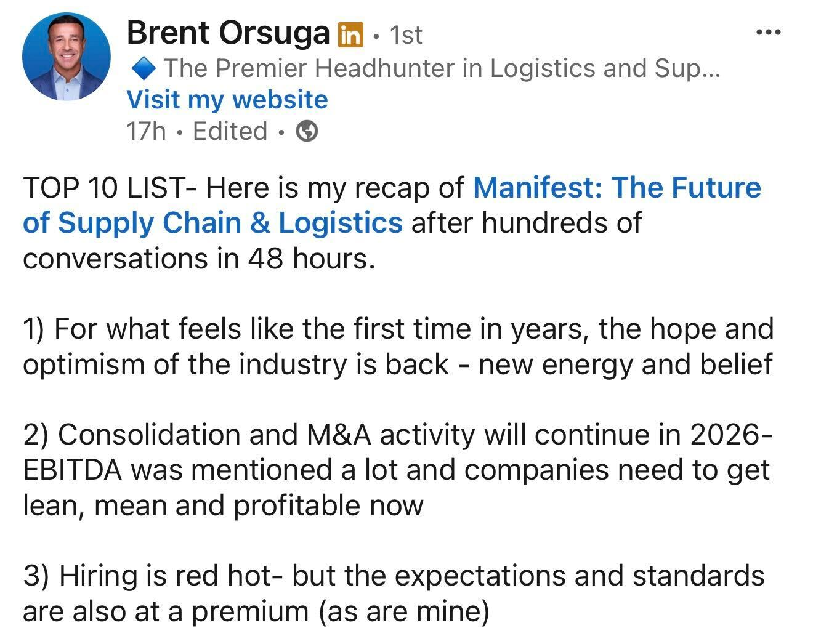Click list item 1 about hope and optimism

point(398,329)
